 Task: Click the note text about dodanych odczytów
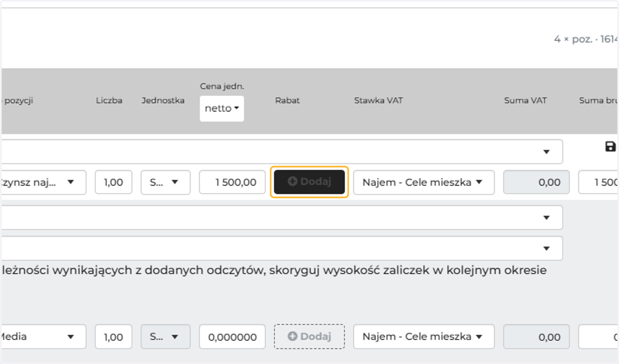point(274,270)
